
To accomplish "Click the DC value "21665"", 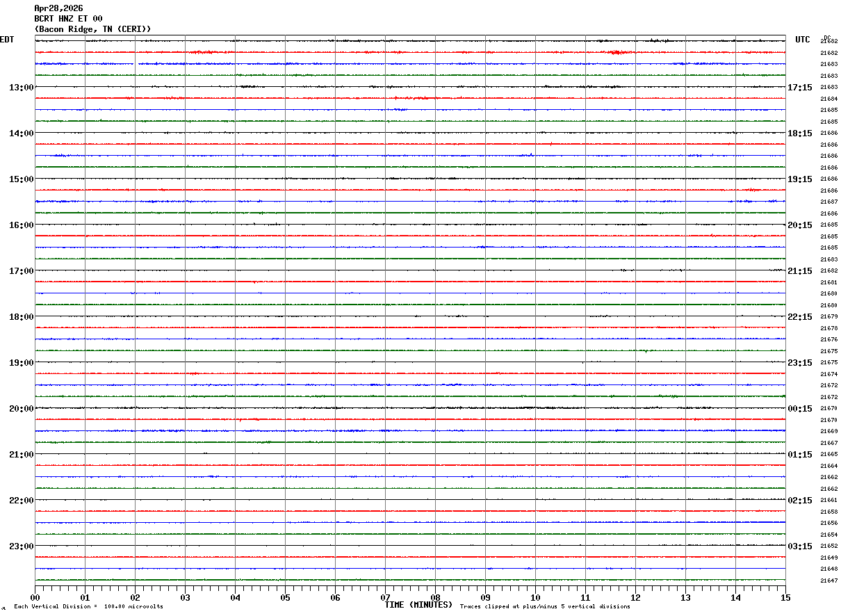I will click(x=828, y=454).
